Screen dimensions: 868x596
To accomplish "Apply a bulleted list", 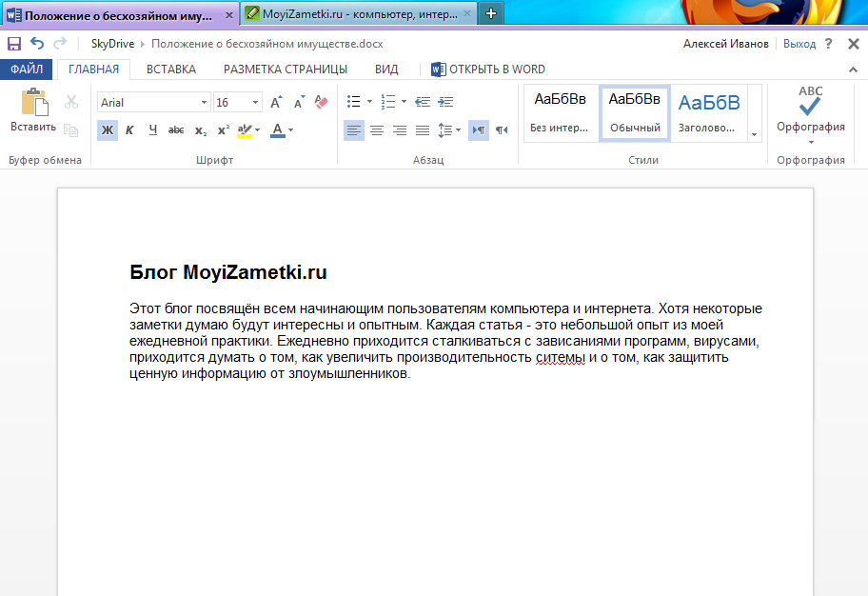I will (354, 102).
